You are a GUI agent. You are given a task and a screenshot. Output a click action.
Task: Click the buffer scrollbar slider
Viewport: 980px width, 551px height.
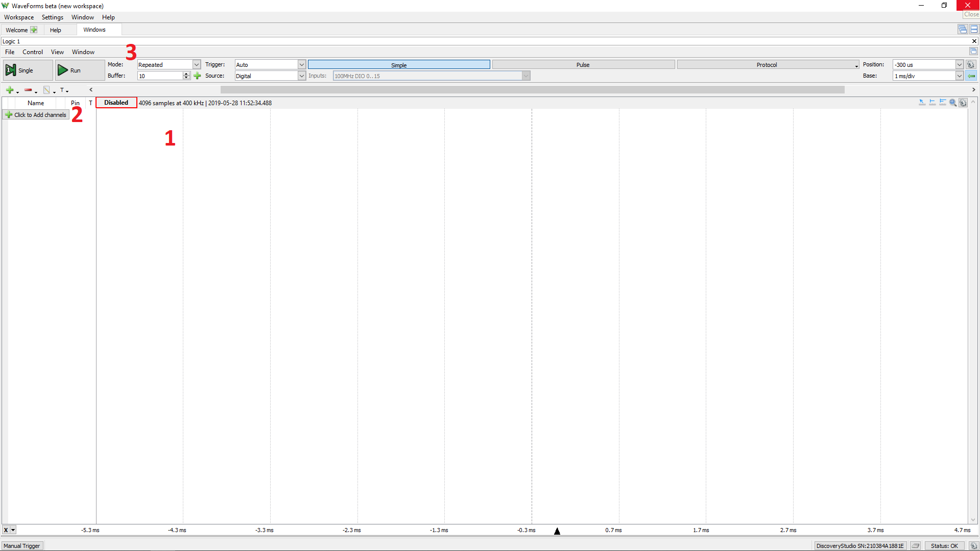click(x=532, y=89)
